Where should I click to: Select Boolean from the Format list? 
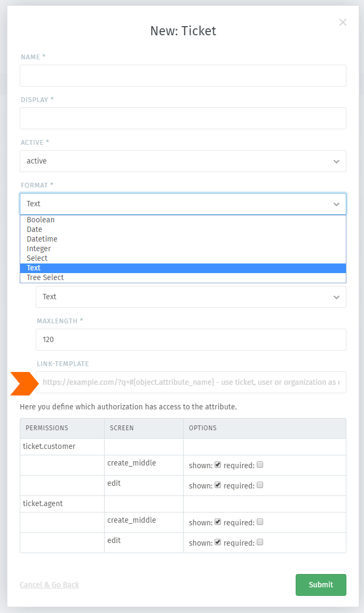tap(41, 220)
